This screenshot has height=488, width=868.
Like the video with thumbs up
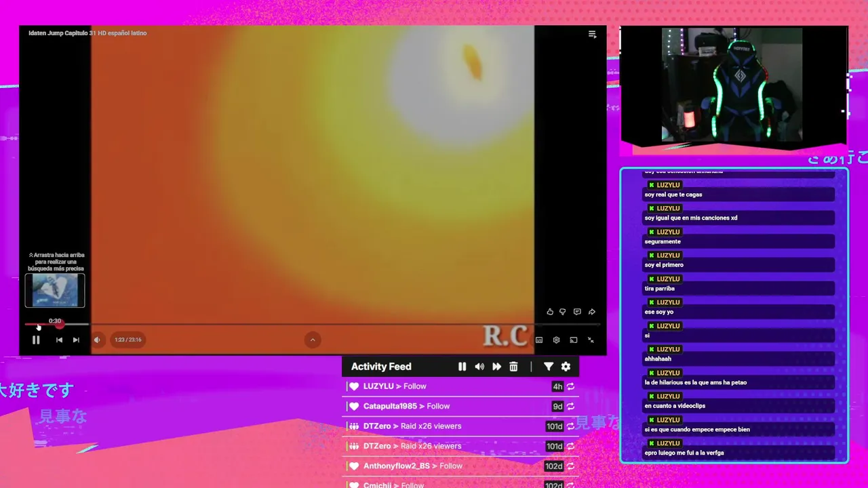coord(550,312)
